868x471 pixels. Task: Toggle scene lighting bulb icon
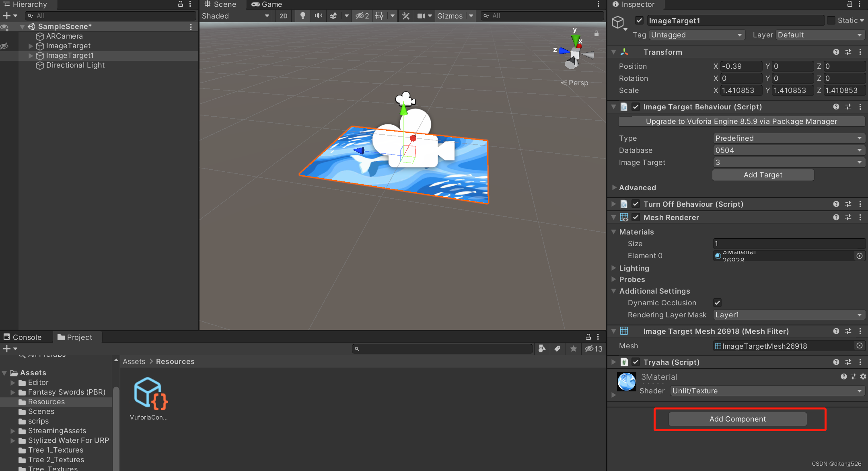(x=302, y=16)
